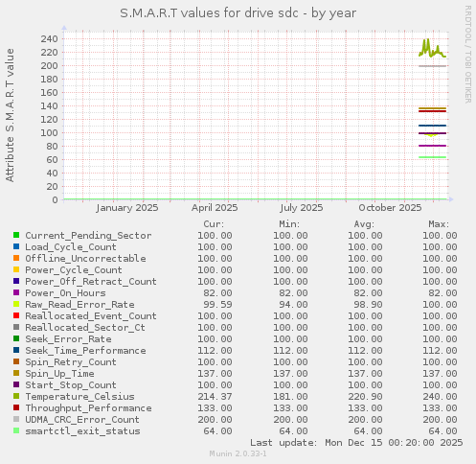Click the Load_Cycle_Count blue legend swatch

coord(16,246)
